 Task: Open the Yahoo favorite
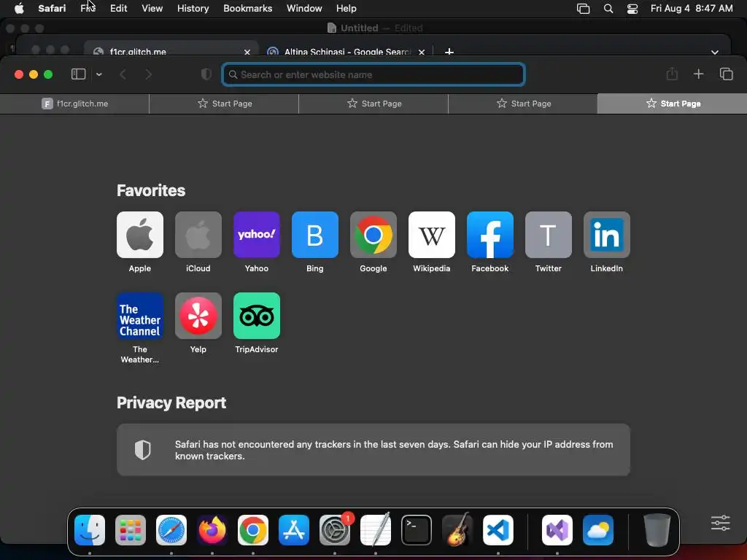(256, 235)
